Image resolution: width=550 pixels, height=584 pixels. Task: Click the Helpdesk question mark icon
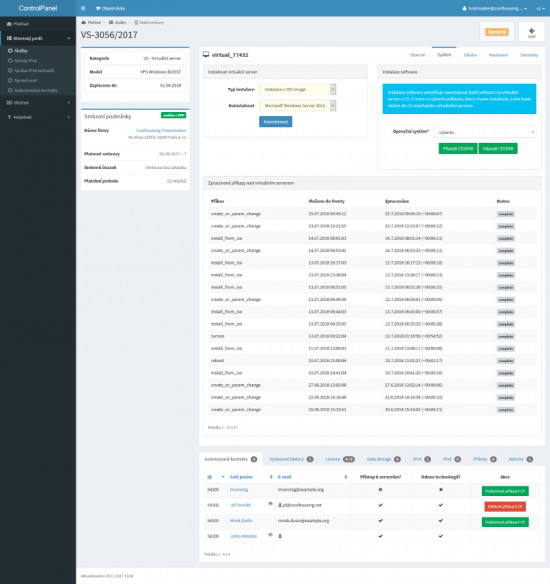(9, 117)
